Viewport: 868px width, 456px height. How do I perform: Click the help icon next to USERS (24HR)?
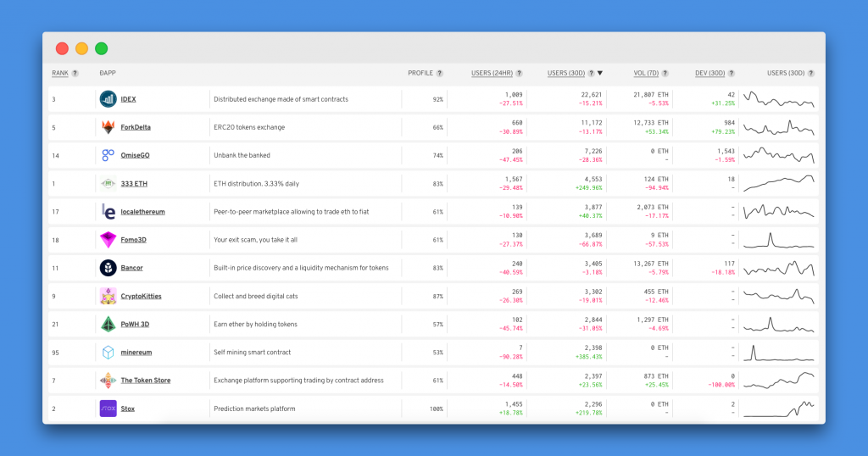520,73
